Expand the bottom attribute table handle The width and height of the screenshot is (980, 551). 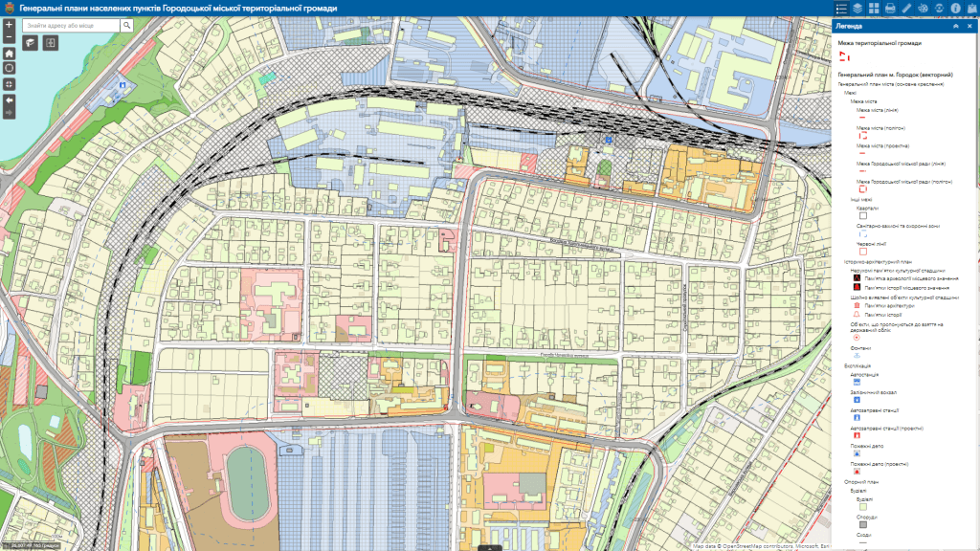tap(490, 547)
